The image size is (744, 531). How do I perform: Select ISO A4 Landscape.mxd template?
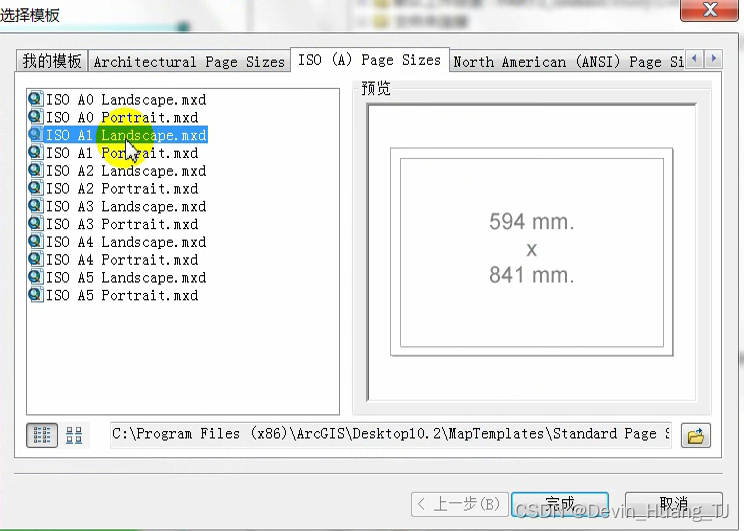[117, 242]
